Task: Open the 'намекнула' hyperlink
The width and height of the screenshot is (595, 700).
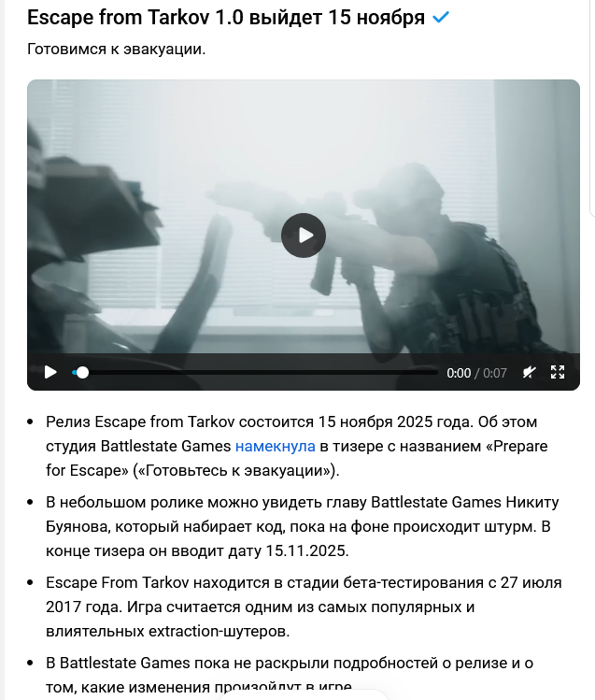Action: tap(276, 446)
